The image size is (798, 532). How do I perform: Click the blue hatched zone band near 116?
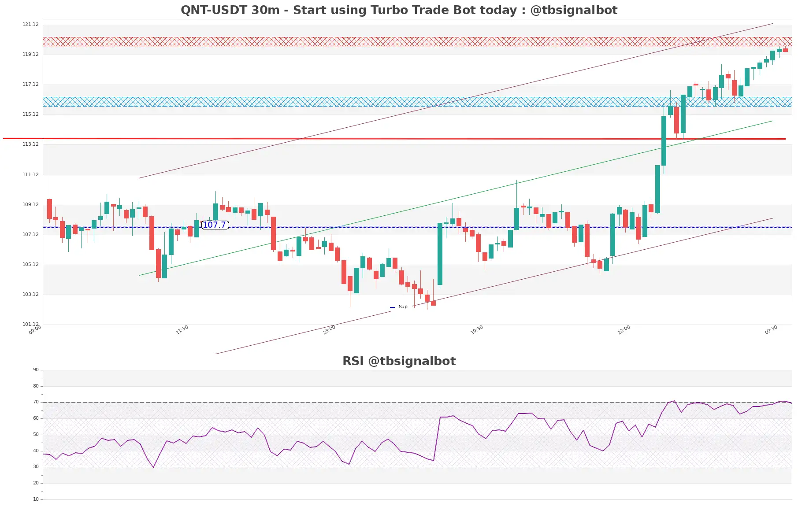pos(417,102)
